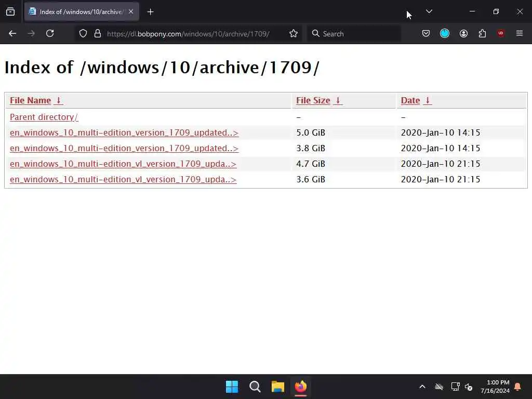
Task: Open Parent directory/ link
Action: 44,117
